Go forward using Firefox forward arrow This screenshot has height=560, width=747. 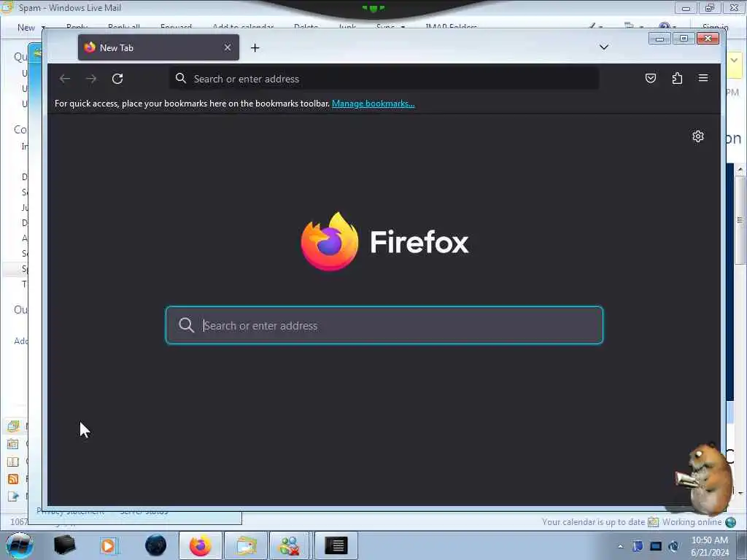(91, 79)
